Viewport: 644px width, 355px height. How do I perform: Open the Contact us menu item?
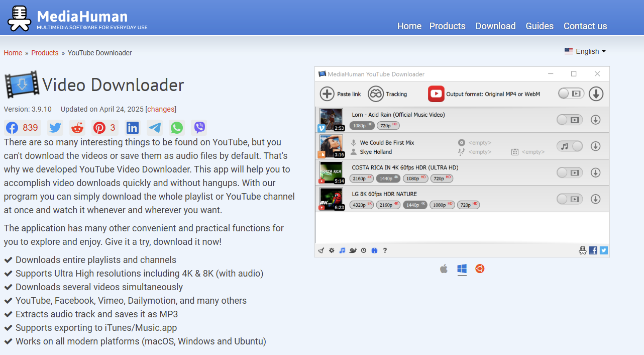point(585,26)
